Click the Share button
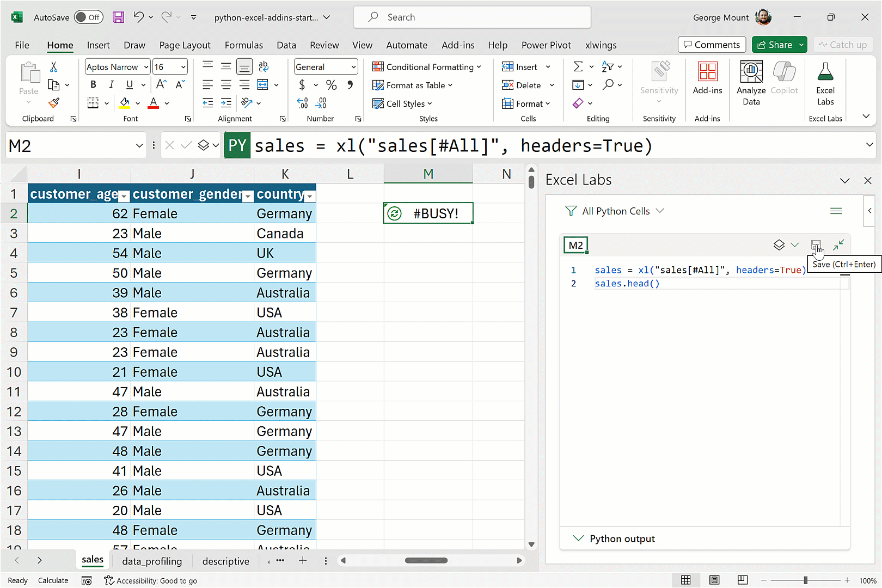 (774, 45)
